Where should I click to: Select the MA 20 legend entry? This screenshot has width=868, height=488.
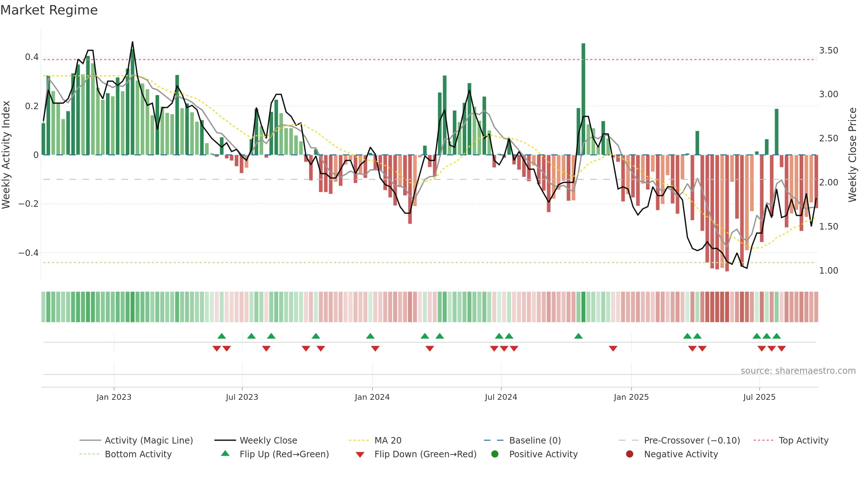point(375,440)
